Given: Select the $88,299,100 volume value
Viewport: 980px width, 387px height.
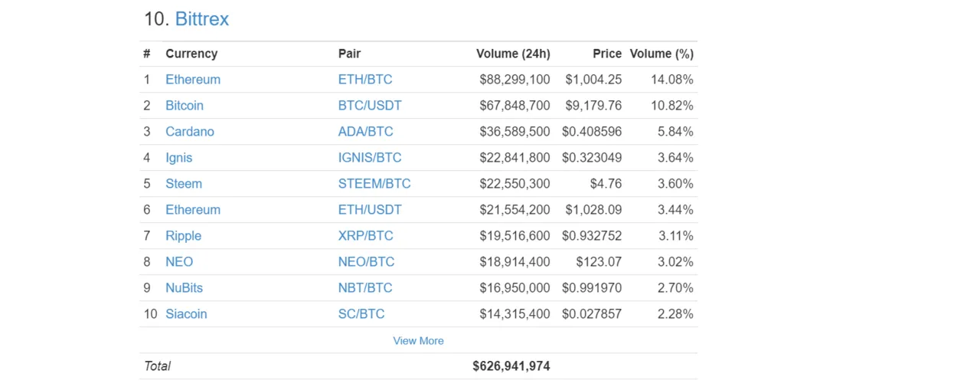Looking at the screenshot, I should [x=514, y=80].
